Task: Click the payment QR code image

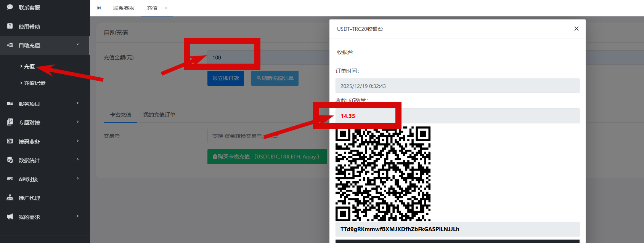Action: 383,174
